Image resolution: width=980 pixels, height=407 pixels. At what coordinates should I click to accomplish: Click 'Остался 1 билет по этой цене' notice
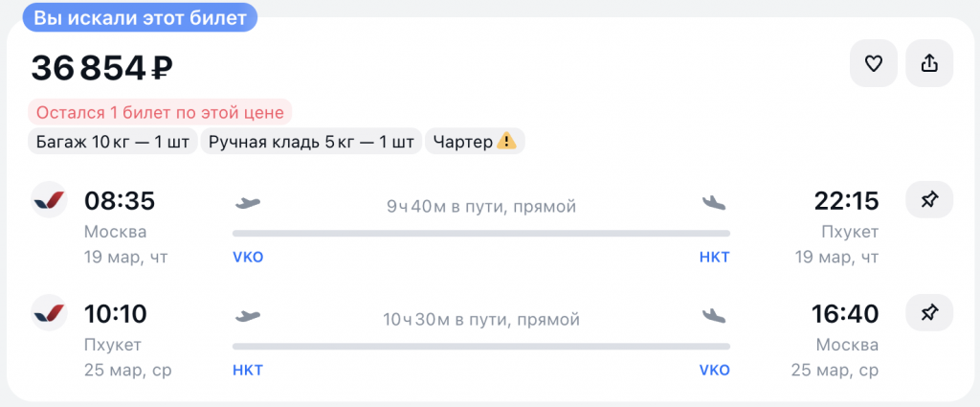point(160,112)
